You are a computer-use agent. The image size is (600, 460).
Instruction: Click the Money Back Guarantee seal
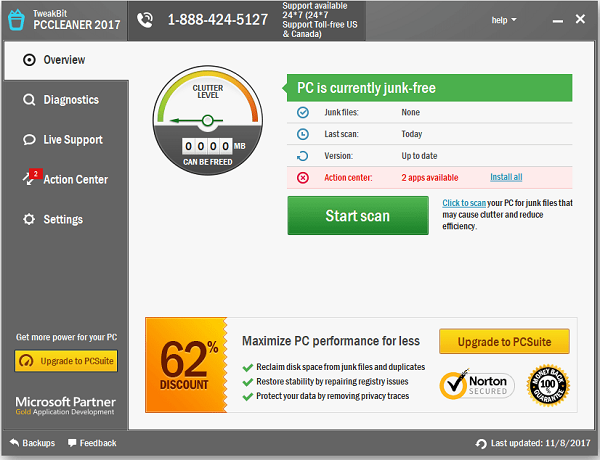[x=548, y=385]
